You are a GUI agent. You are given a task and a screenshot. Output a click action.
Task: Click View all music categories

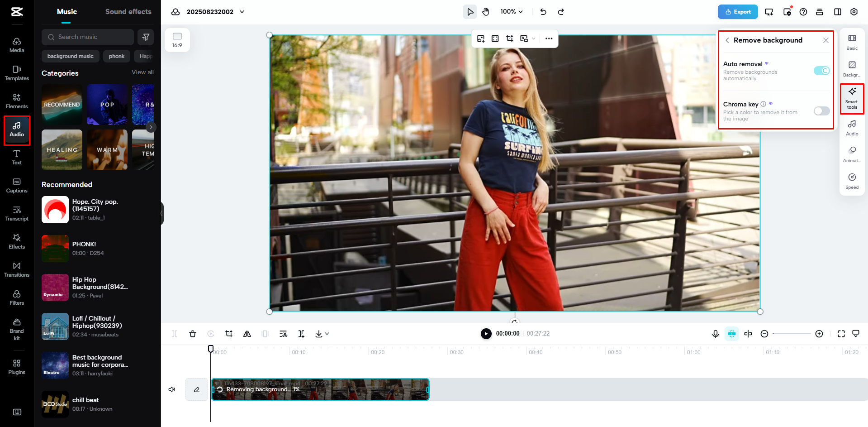[142, 72]
